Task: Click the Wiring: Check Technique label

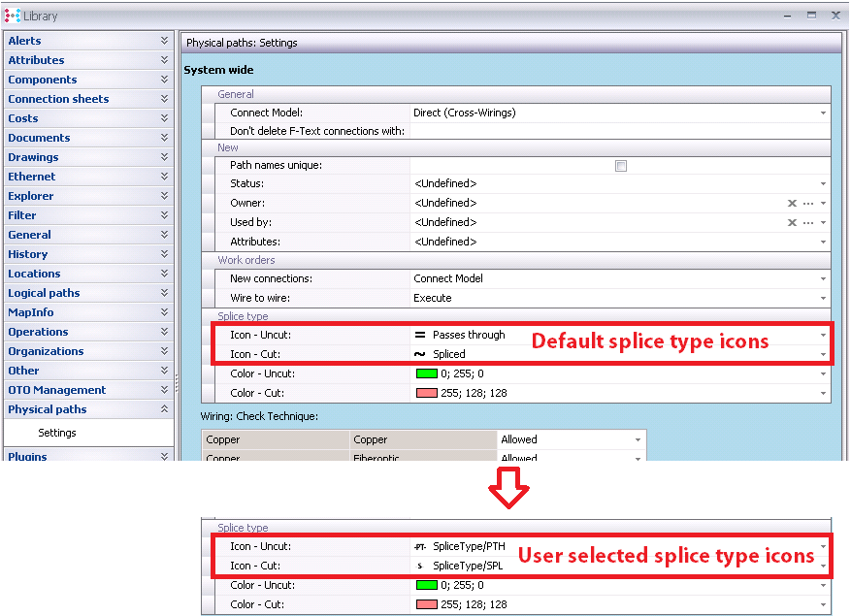Action: (259, 416)
